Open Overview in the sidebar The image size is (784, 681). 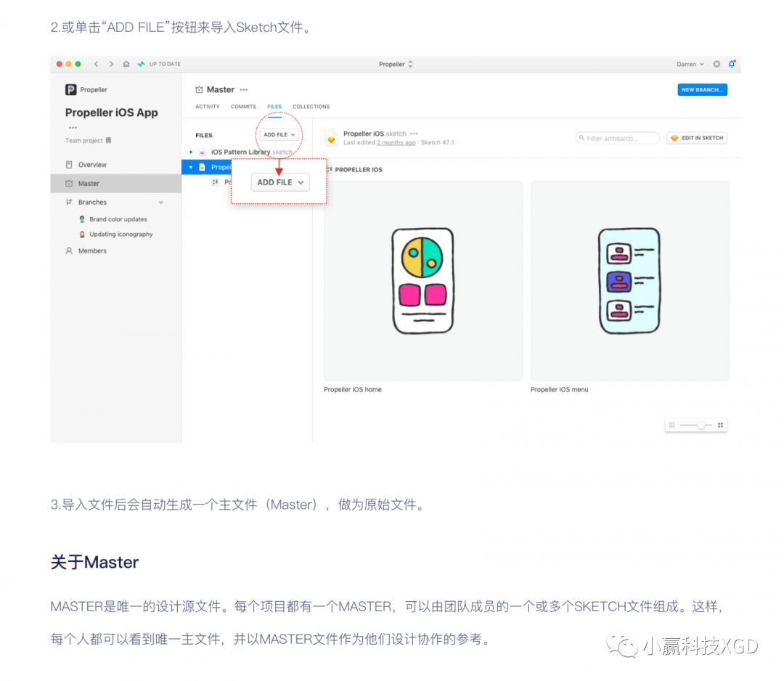click(92, 165)
